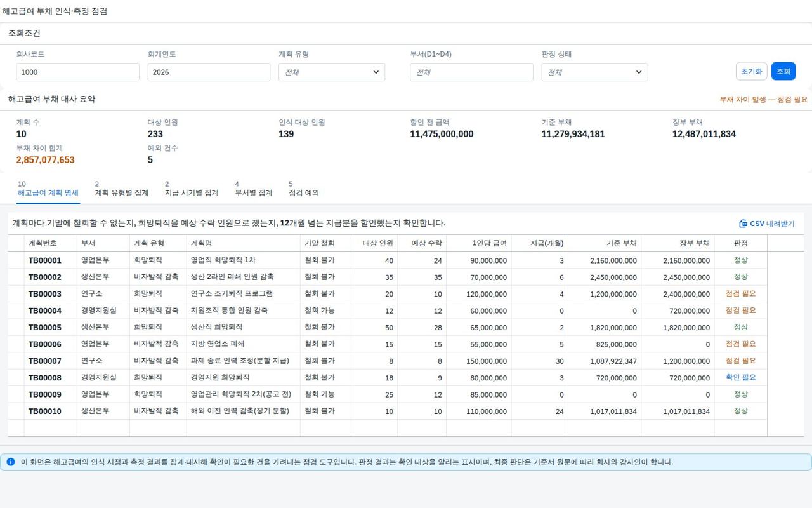The height and width of the screenshot is (508, 812).
Task: Click plan name 영업직 희망퇴직 1차
Action: pos(223,260)
